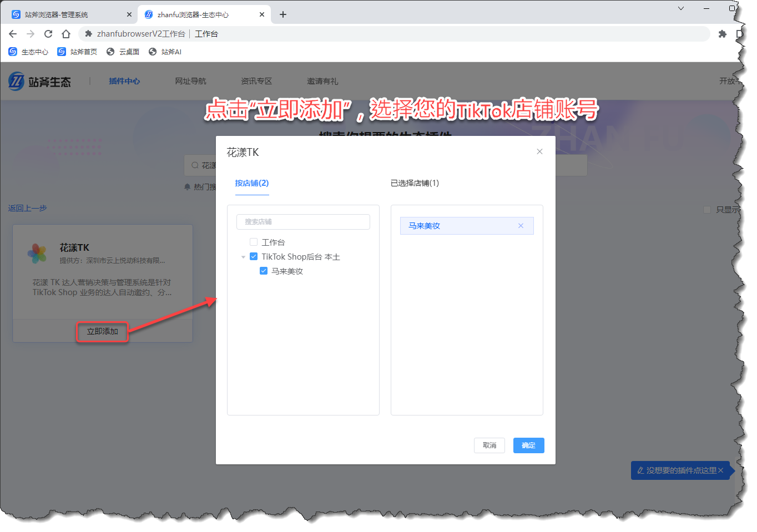Image resolution: width=757 pixels, height=532 pixels.
Task: Uncheck the 马来美妆 store checkbox
Action: (264, 271)
